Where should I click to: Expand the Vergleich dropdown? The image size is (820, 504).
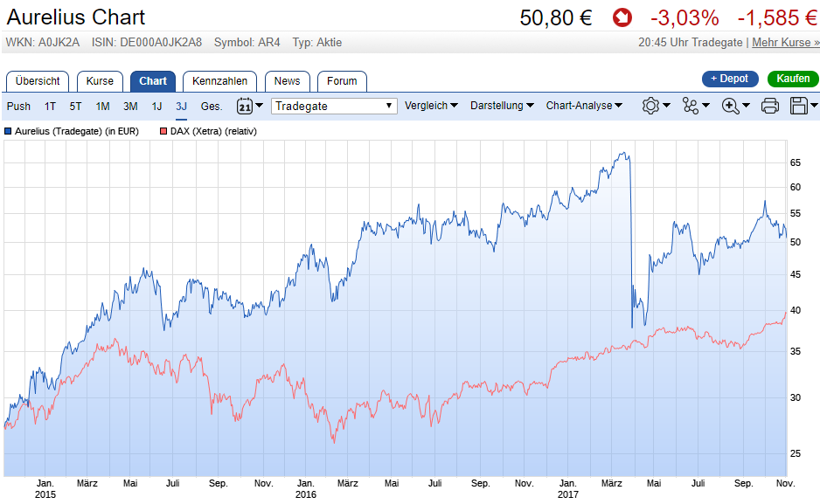[432, 106]
